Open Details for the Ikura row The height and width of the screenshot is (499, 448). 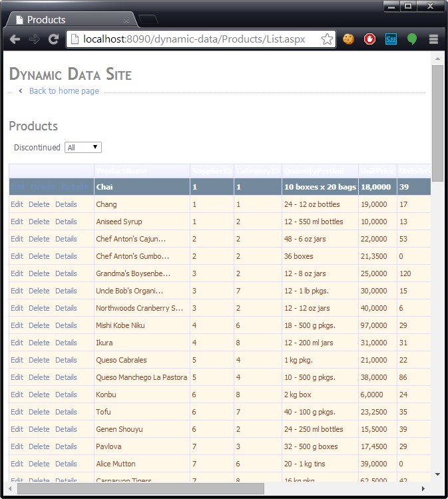tap(66, 343)
